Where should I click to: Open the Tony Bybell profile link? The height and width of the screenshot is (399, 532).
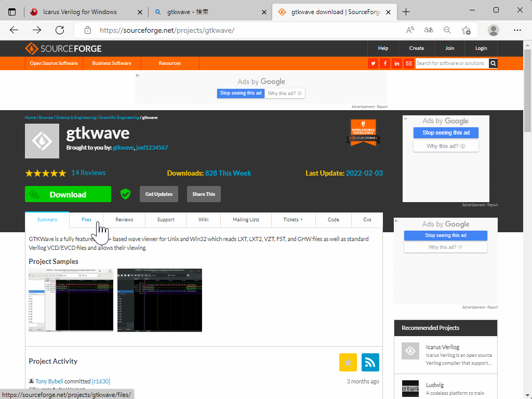pyautogui.click(x=49, y=381)
